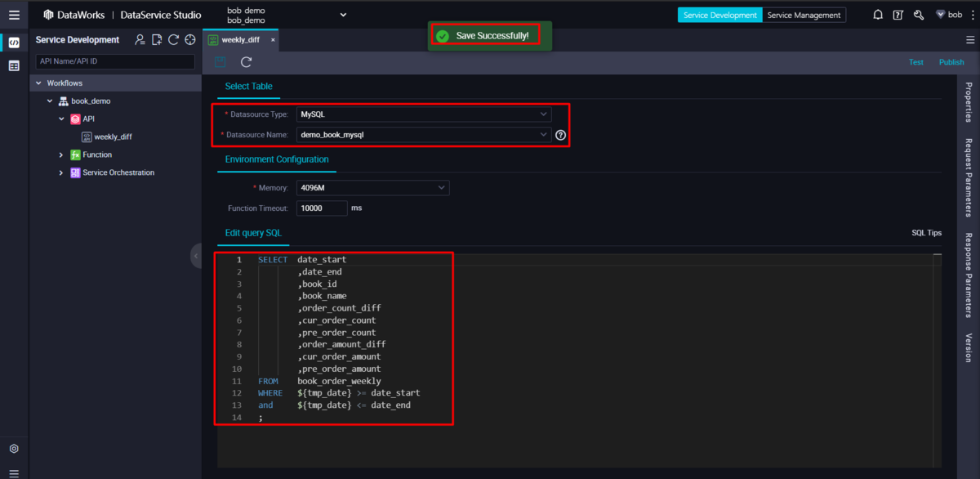Close the weekly_diff tab
Image resolution: width=980 pixels, height=479 pixels.
(x=273, y=39)
